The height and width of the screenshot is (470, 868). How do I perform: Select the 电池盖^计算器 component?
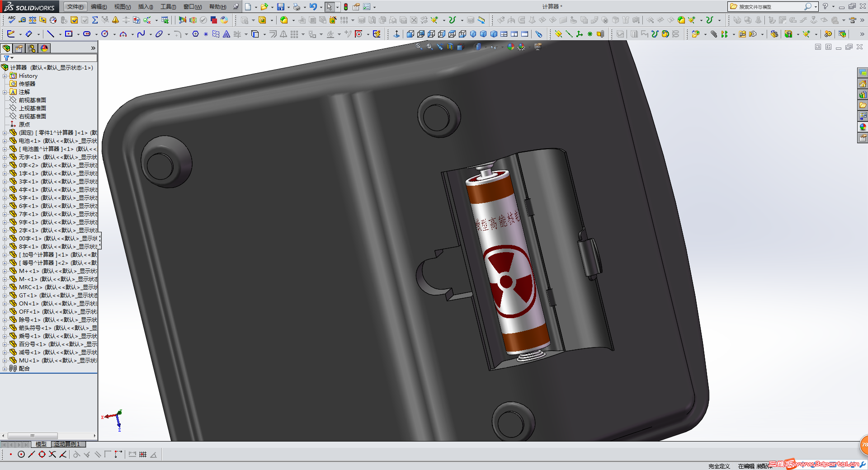pyautogui.click(x=58, y=149)
